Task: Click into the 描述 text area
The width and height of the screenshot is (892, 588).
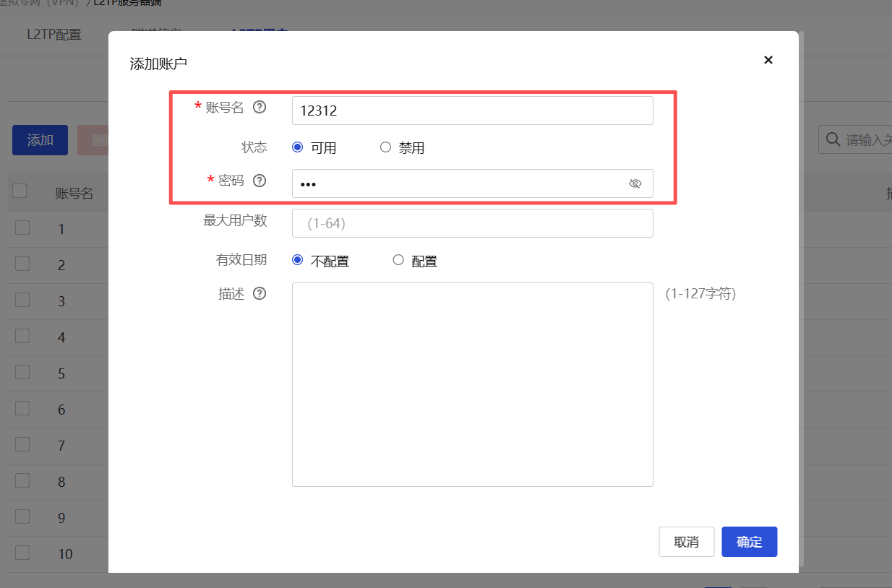Action: [x=472, y=384]
